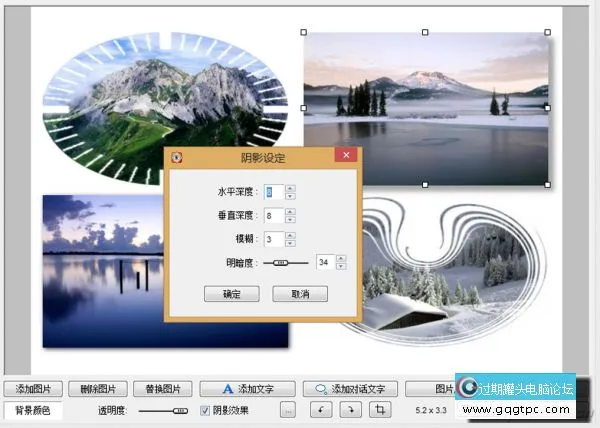Click the top-right resize handle of selected photo
The width and height of the screenshot is (600, 428).
tap(548, 33)
